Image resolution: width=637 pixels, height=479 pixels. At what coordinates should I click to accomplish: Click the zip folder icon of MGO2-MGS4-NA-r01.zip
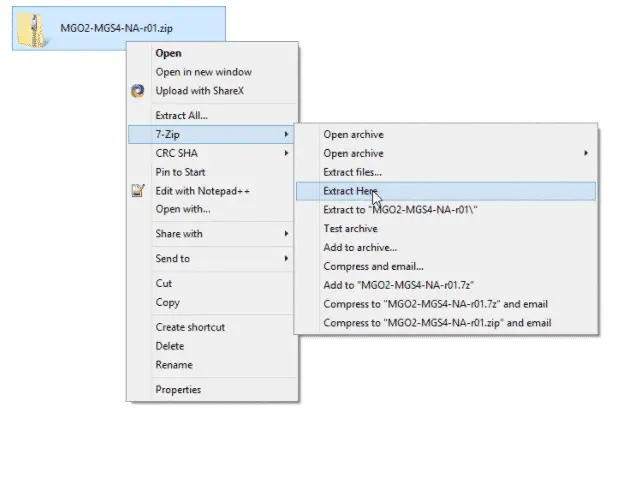click(x=32, y=30)
